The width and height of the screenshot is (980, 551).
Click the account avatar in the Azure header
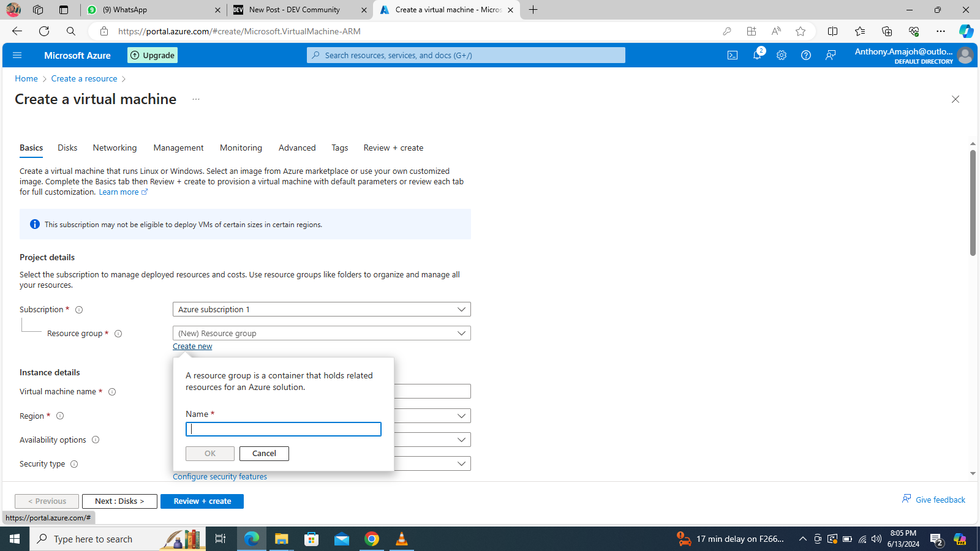coord(965,55)
